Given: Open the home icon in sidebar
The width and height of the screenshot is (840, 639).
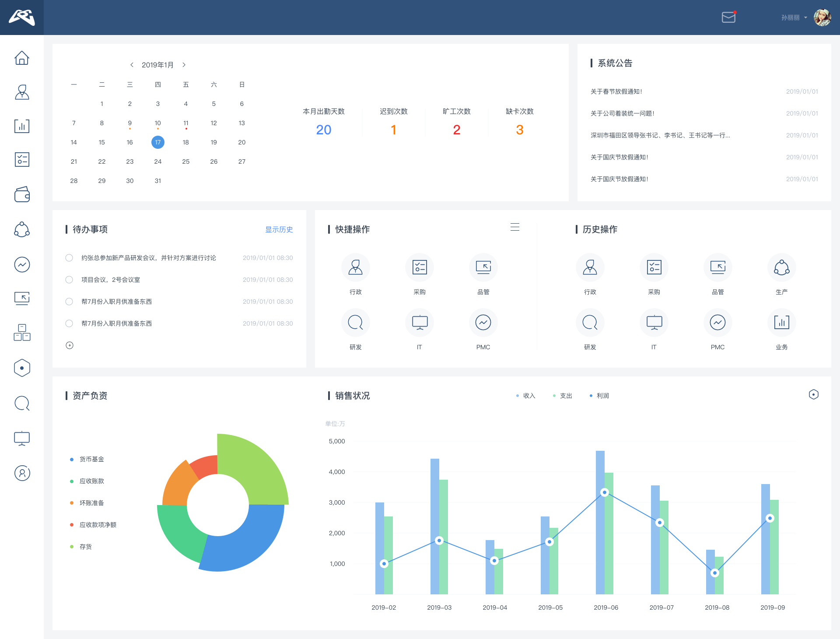Looking at the screenshot, I should pyautogui.click(x=22, y=57).
